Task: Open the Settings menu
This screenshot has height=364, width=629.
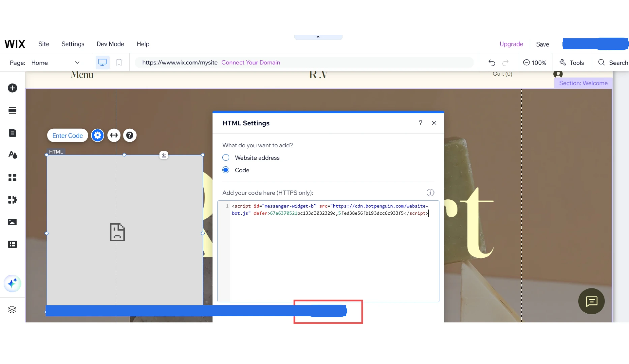Action: (73, 44)
